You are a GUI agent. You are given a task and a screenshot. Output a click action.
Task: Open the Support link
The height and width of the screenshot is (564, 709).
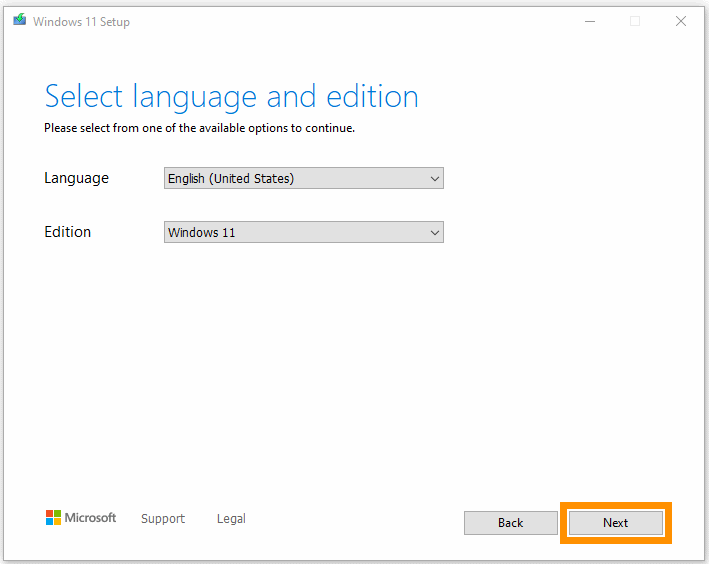163,518
